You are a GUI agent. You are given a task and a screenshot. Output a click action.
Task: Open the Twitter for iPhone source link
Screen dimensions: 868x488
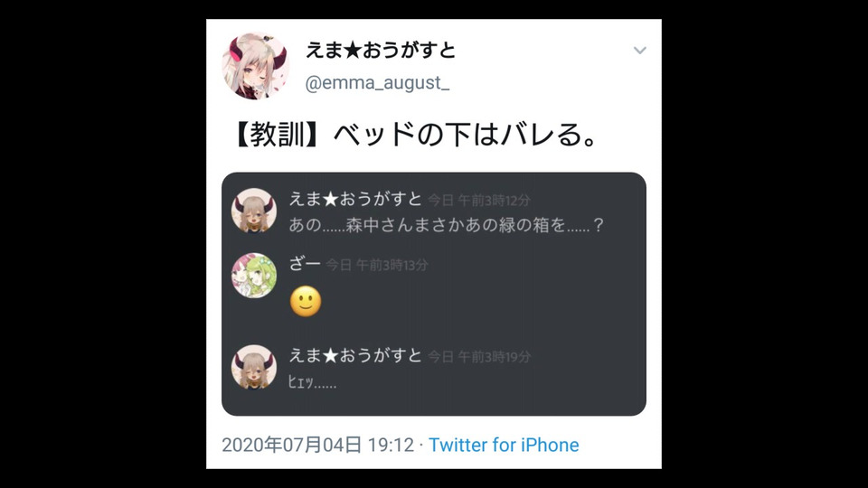pos(504,445)
